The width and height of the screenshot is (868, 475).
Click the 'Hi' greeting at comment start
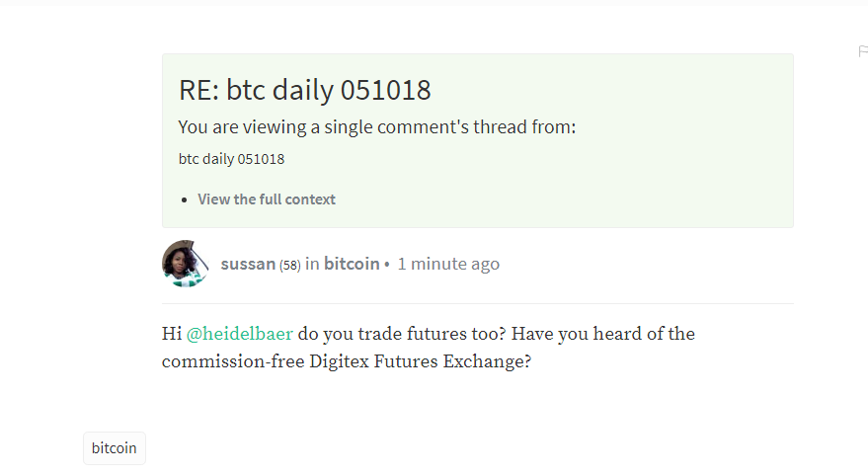[172, 334]
